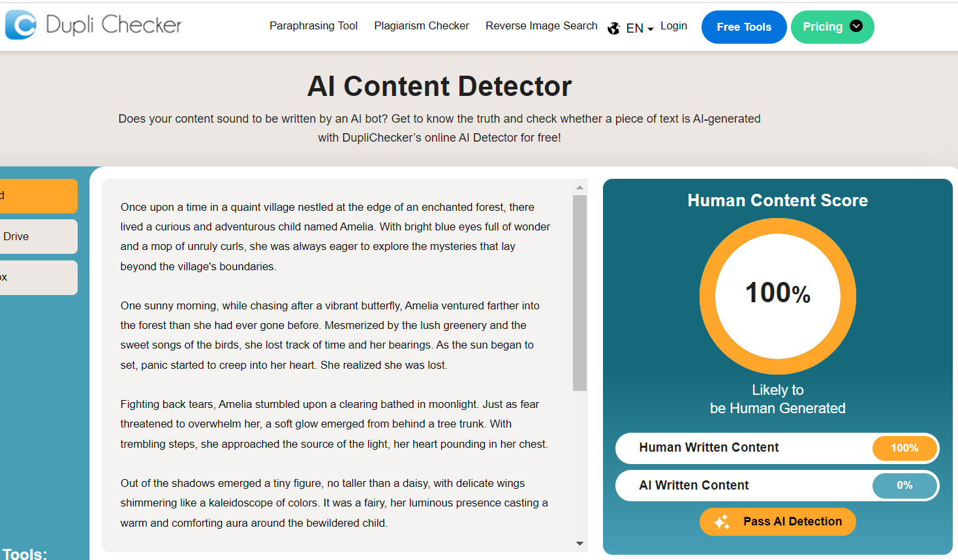Screen dimensions: 958x560
Task: Click the sparkle icon on Pass AI Detection
Action: click(x=721, y=521)
